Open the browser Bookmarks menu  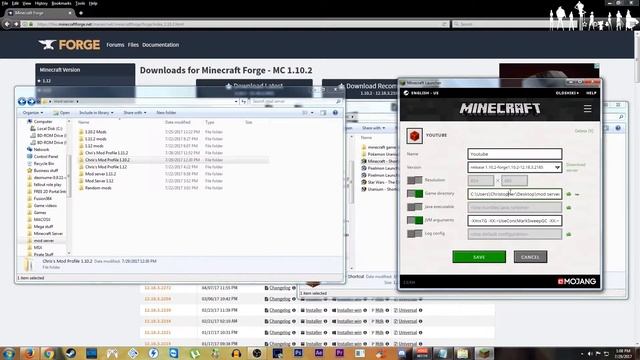click(x=61, y=3)
